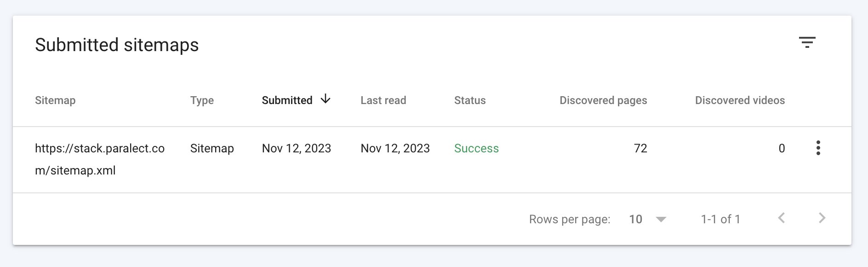Sort by the Submitted column header
Viewport: 868px width, 267px height.
287,100
